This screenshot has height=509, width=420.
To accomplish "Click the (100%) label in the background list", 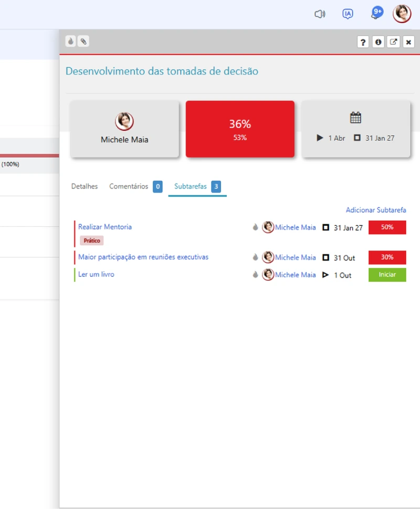I will click(10, 164).
